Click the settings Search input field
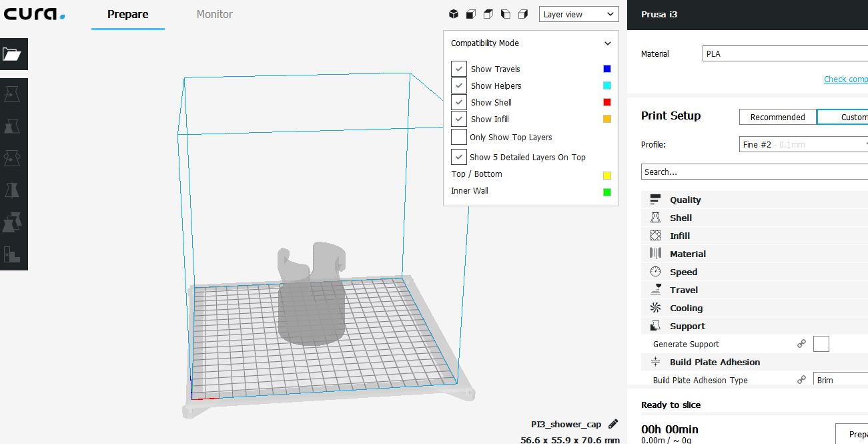 coord(754,172)
